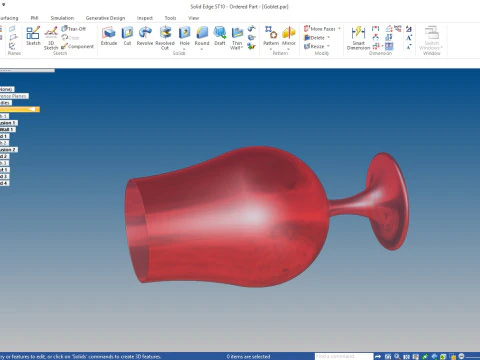The width and height of the screenshot is (480, 360).
Task: Click the zoom slider minus icon in status bar
Action: (x=461, y=356)
